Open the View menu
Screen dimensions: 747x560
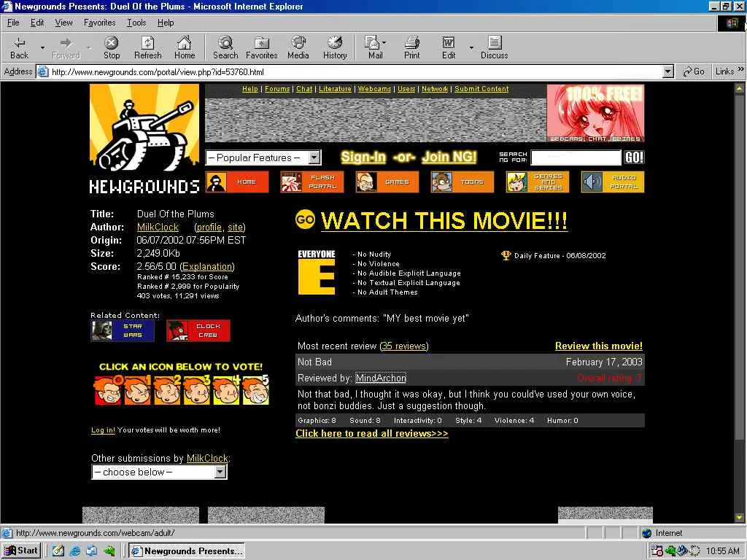click(64, 23)
